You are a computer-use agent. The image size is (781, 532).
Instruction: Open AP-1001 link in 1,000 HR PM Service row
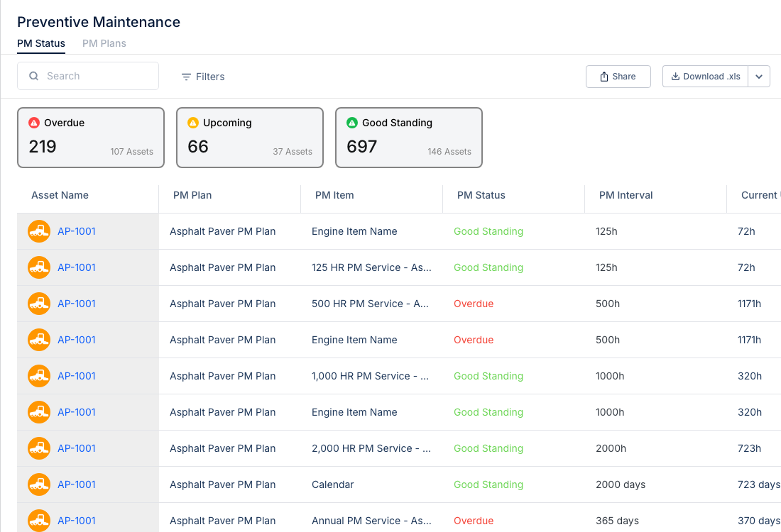point(76,376)
